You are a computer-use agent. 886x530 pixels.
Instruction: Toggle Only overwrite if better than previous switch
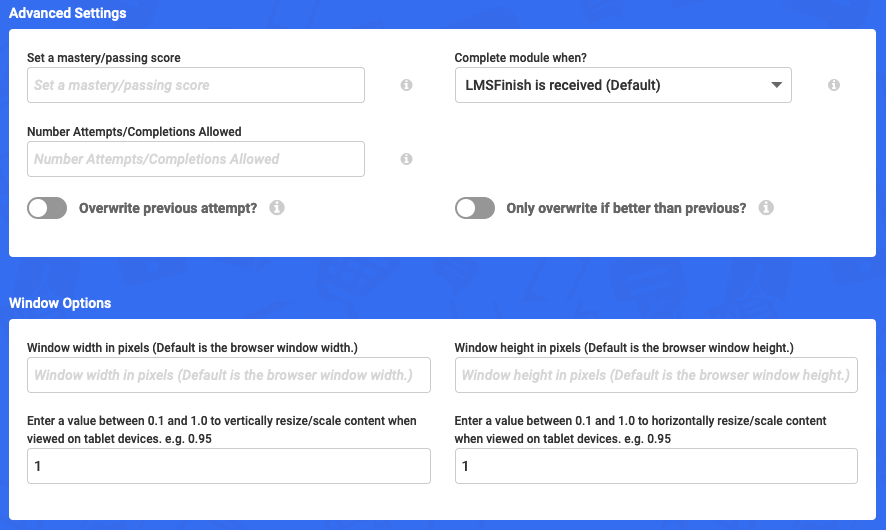pos(475,208)
